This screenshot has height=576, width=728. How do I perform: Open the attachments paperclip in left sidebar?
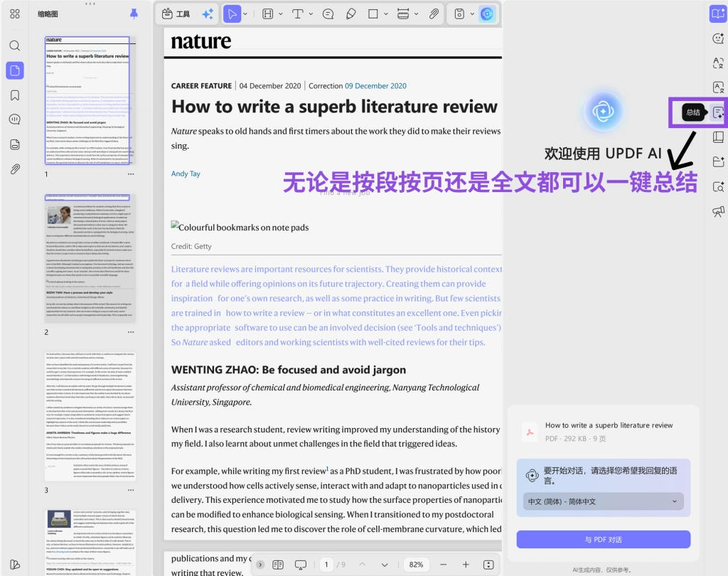15,169
